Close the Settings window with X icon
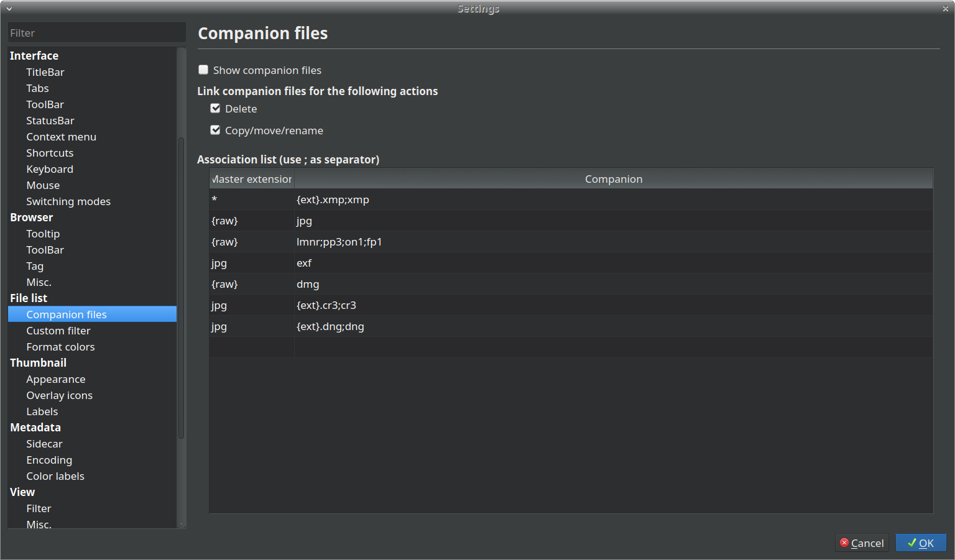This screenshot has height=560, width=955. tap(945, 9)
